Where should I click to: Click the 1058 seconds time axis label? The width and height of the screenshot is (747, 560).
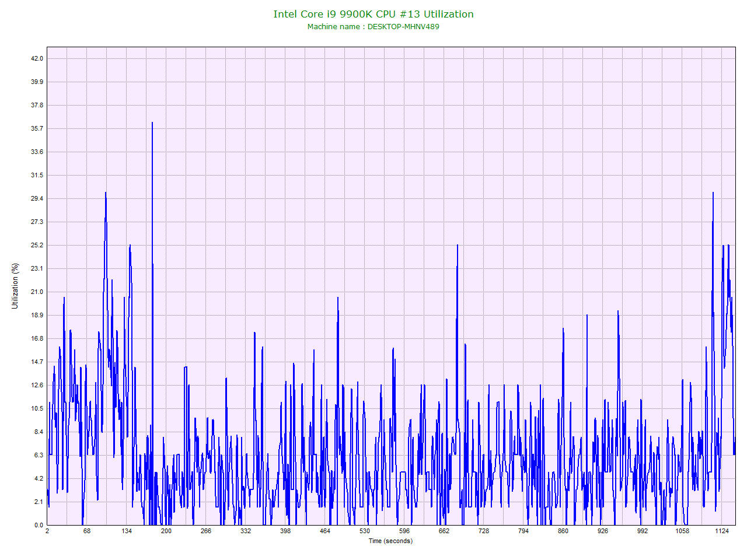(x=682, y=531)
